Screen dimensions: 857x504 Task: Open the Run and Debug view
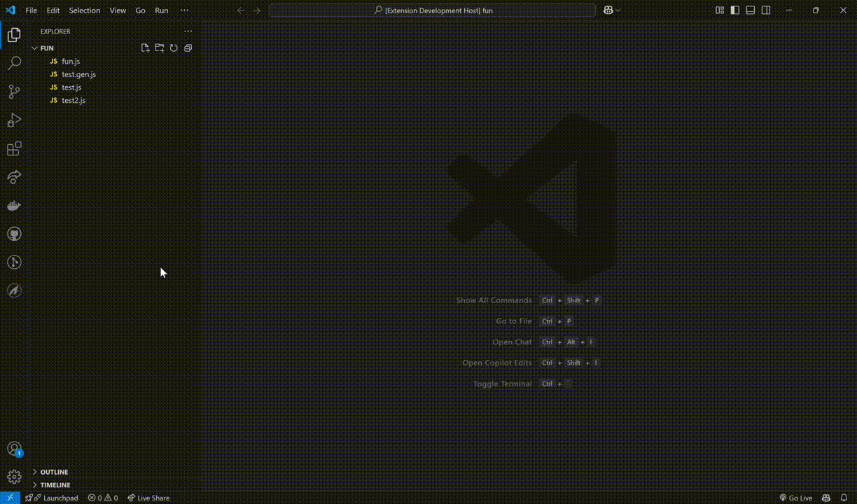(x=14, y=120)
